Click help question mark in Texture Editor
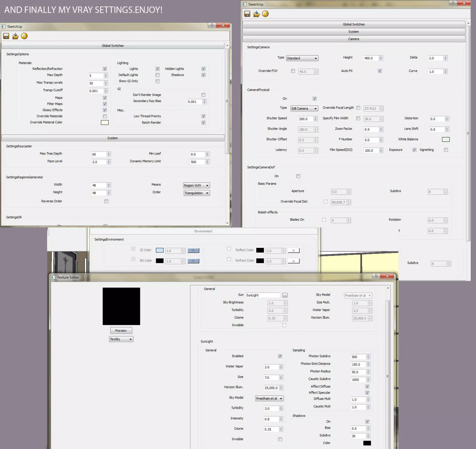This screenshot has height=449, width=476. click(x=376, y=276)
